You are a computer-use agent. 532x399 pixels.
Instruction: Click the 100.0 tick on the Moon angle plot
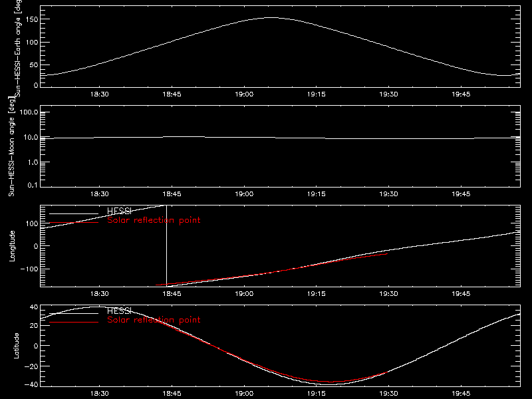tap(29, 112)
